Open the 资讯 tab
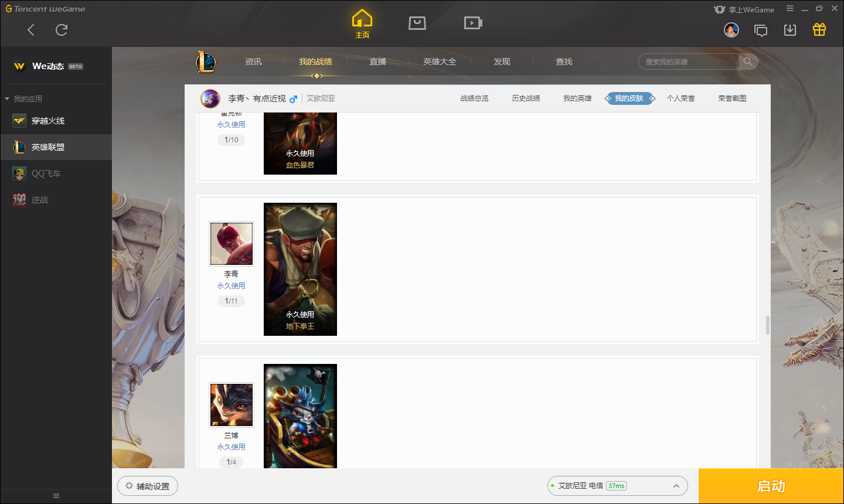This screenshot has width=844, height=504. [253, 62]
